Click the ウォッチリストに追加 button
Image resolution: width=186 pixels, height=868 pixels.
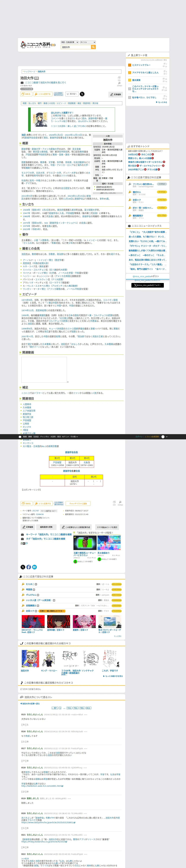click(x=78, y=503)
